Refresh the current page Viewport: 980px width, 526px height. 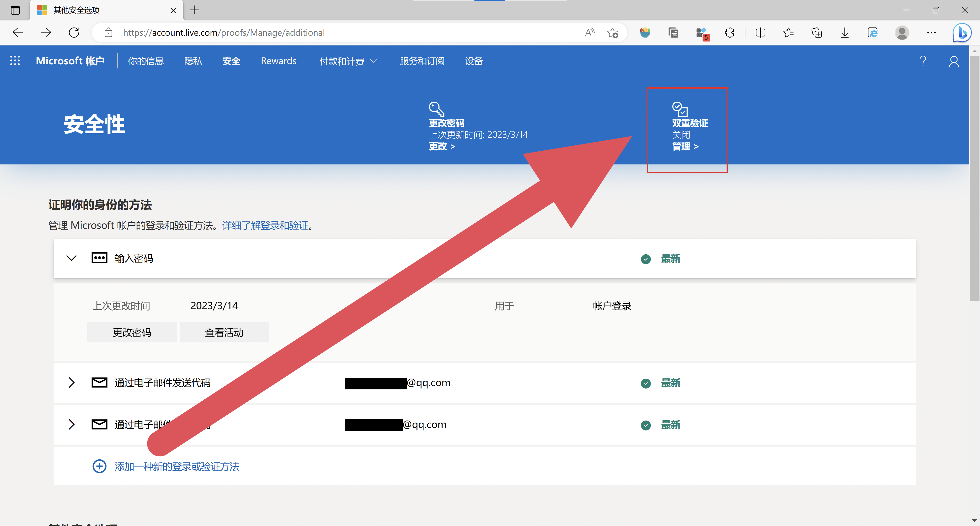click(x=74, y=33)
